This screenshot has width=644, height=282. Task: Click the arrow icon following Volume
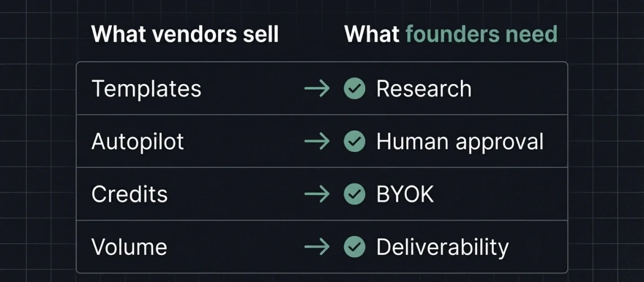click(316, 246)
